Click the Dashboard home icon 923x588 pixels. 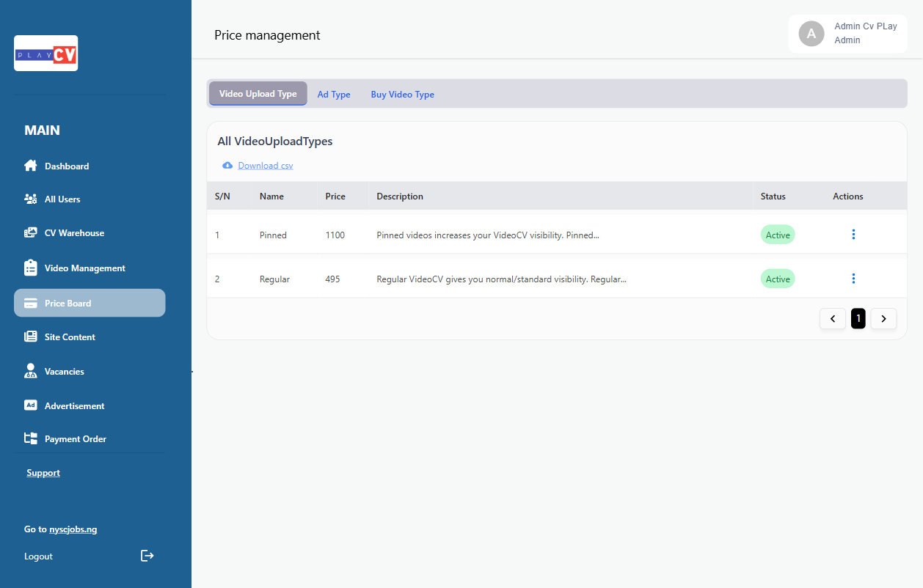coord(31,166)
